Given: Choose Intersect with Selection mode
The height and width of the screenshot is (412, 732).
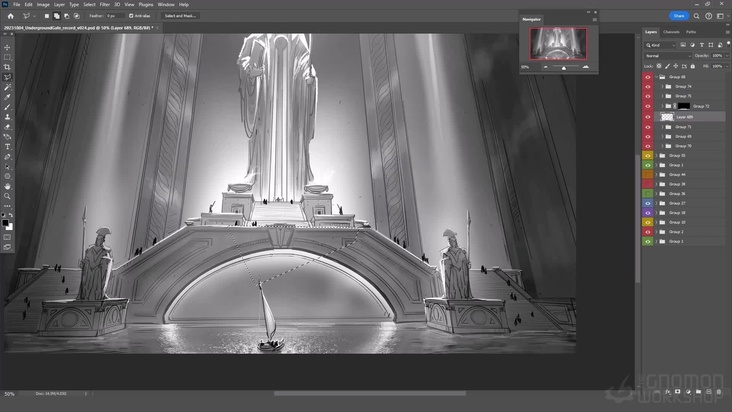Looking at the screenshot, I should (77, 16).
